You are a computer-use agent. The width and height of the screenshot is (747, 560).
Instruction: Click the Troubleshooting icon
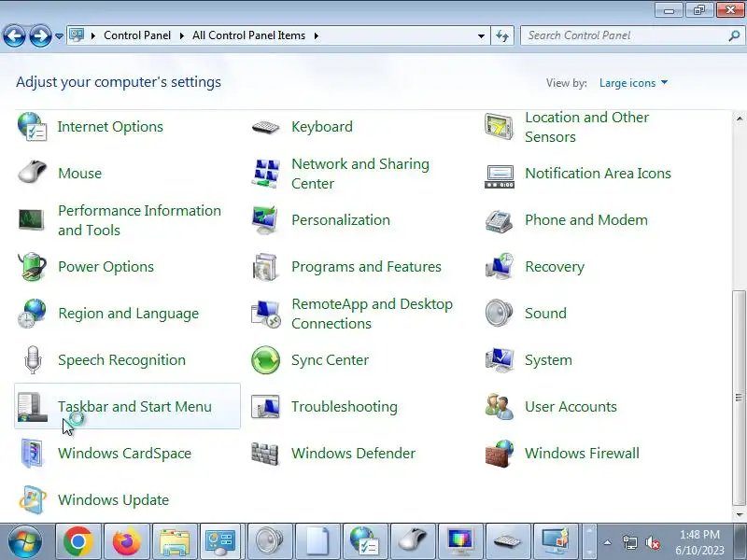[265, 407]
